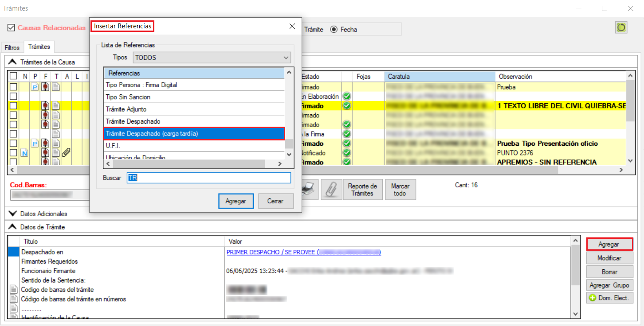
Task: Switch to the Filtros tab
Action: 12,47
